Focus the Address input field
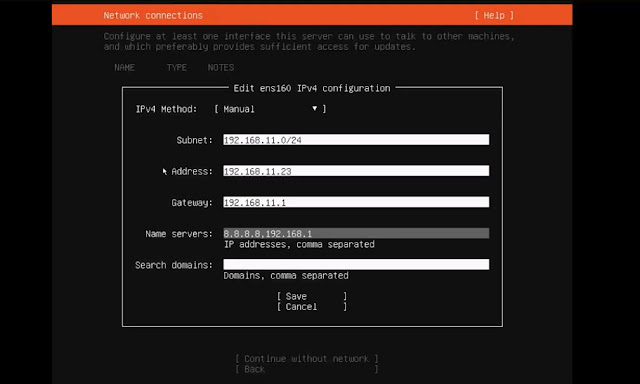640x384 pixels. point(356,171)
